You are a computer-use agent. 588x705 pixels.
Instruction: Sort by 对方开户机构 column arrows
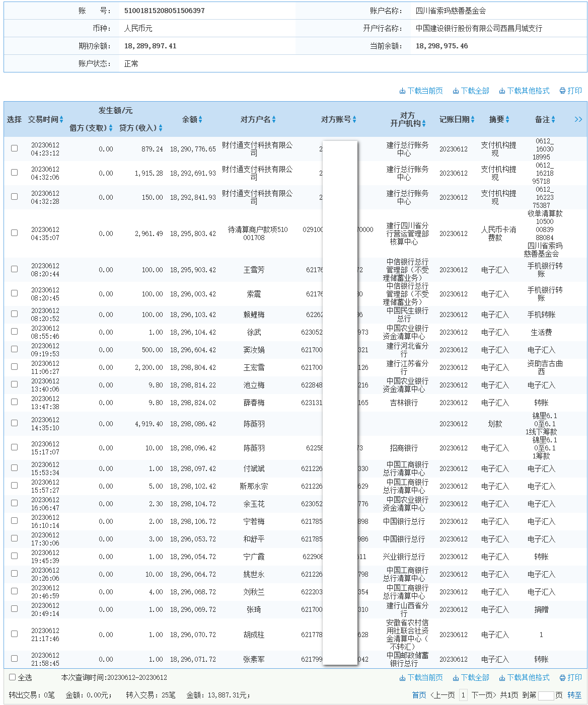[424, 123]
